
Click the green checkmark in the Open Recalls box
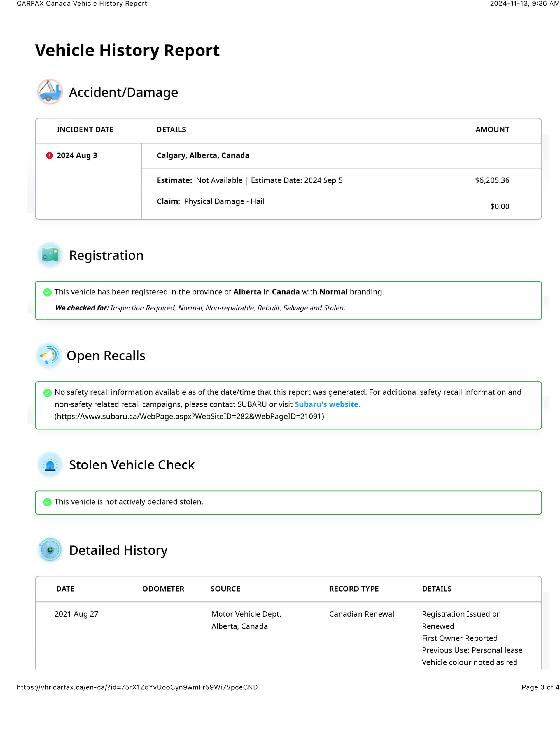(47, 392)
